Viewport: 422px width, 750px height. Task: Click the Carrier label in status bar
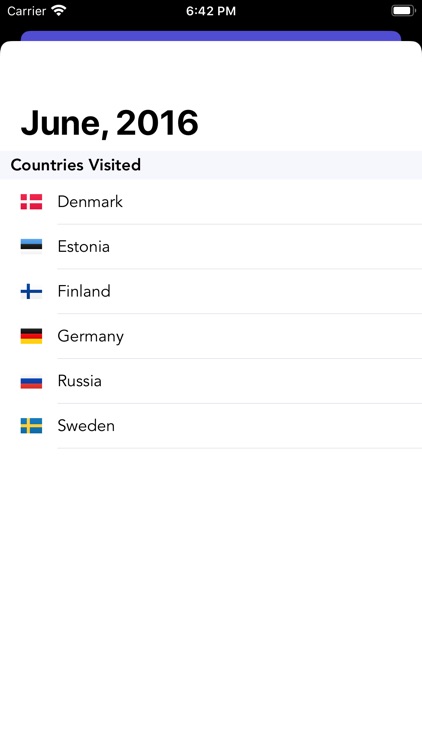[x=26, y=11]
